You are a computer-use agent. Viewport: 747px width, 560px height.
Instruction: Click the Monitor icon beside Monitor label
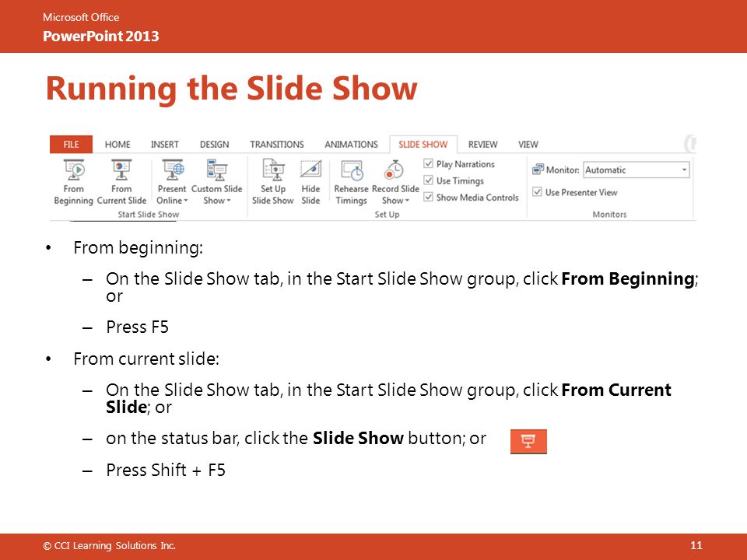pos(538,170)
